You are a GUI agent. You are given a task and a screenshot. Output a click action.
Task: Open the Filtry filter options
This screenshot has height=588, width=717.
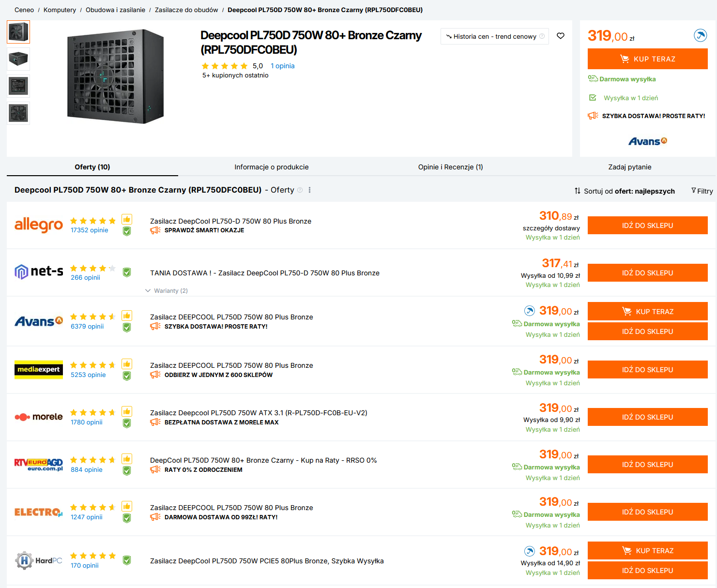click(x=702, y=191)
